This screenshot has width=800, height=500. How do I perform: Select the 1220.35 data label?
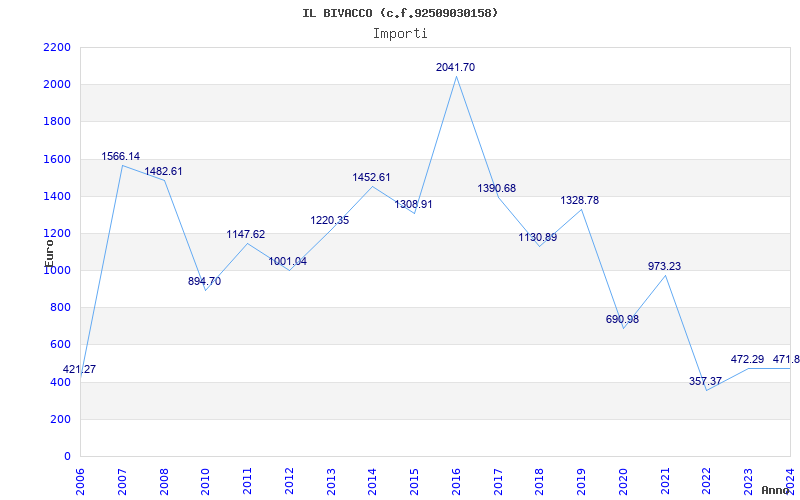click(x=330, y=221)
